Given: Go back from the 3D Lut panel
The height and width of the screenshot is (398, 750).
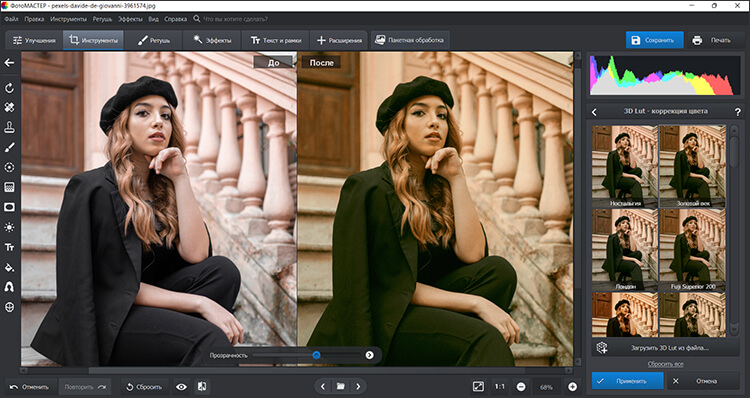Looking at the screenshot, I should pyautogui.click(x=595, y=112).
